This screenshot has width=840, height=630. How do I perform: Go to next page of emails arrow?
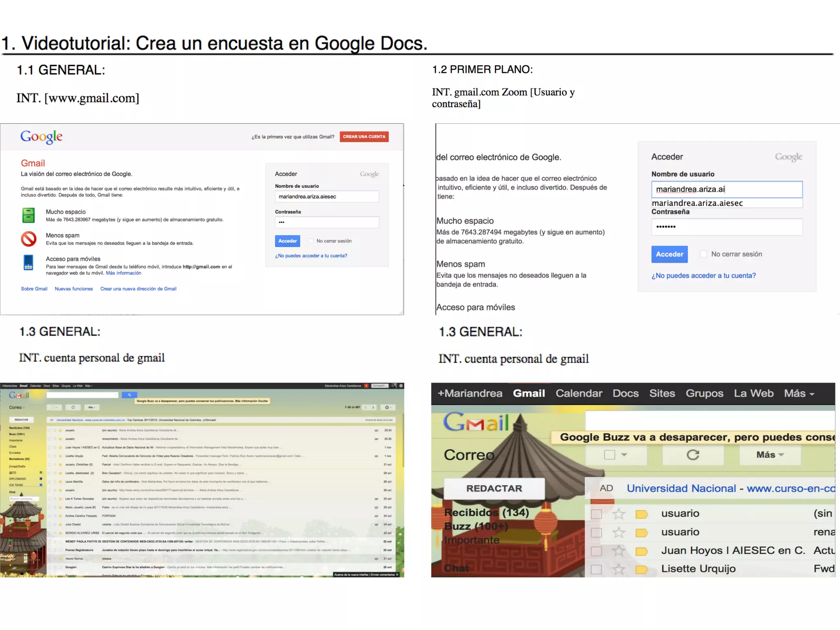pyautogui.click(x=373, y=407)
